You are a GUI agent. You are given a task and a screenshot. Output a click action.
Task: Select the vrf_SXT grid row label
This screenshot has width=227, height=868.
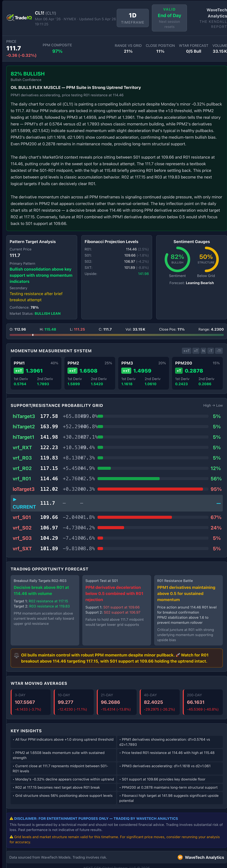point(22,549)
